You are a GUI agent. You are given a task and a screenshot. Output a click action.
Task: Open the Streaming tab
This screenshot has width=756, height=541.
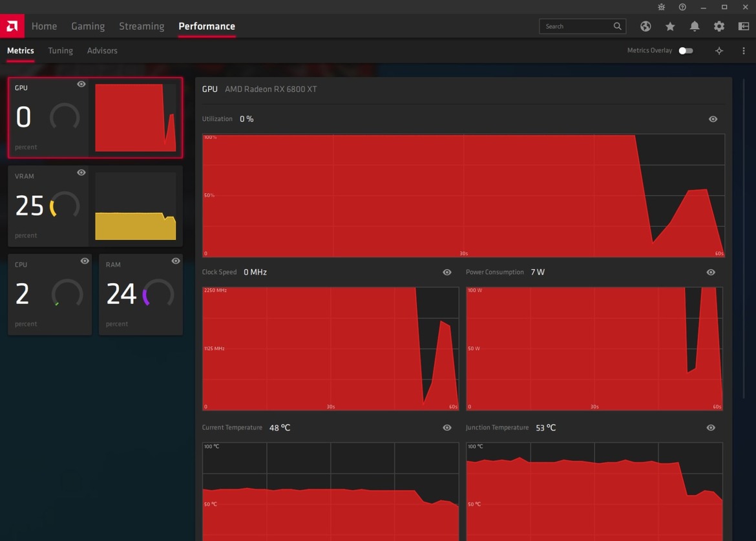(142, 26)
